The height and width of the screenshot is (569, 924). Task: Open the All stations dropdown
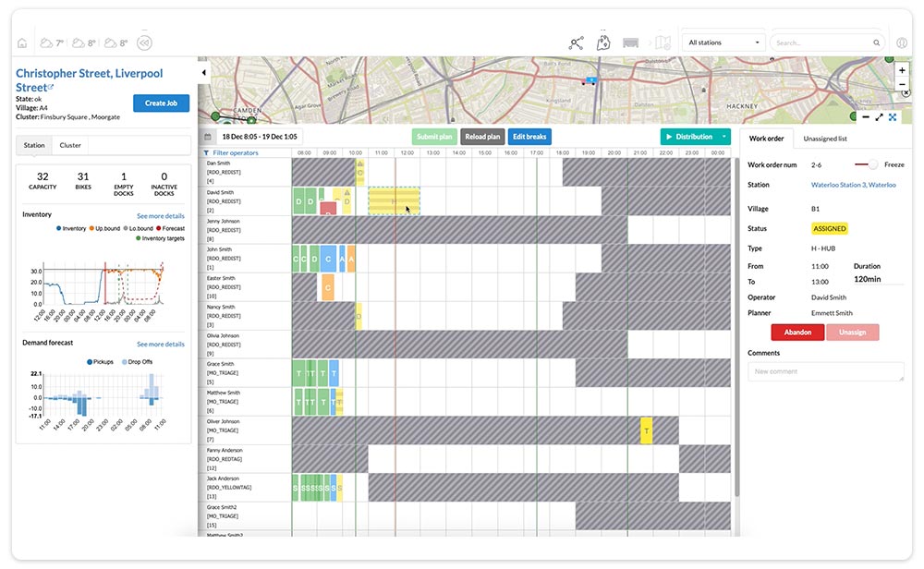coord(723,43)
